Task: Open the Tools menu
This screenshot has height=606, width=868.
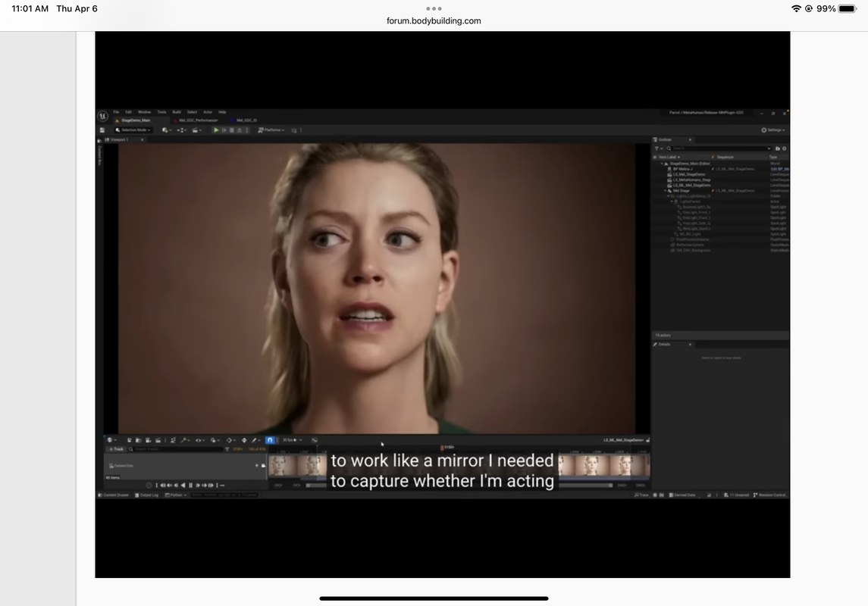Action: click(x=161, y=111)
